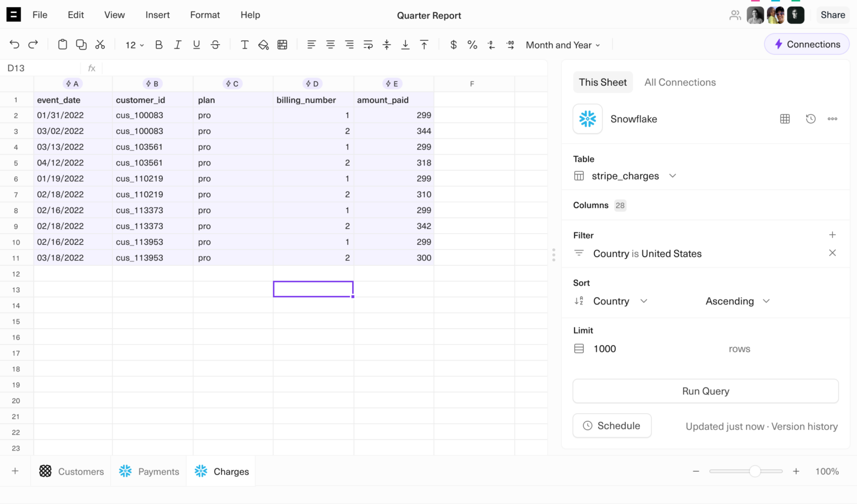Image resolution: width=857 pixels, height=504 pixels.
Task: Select the strikethrough formatting icon
Action: point(215,45)
